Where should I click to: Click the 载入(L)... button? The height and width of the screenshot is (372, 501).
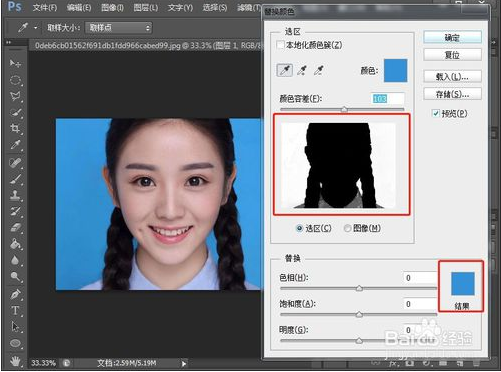click(452, 77)
